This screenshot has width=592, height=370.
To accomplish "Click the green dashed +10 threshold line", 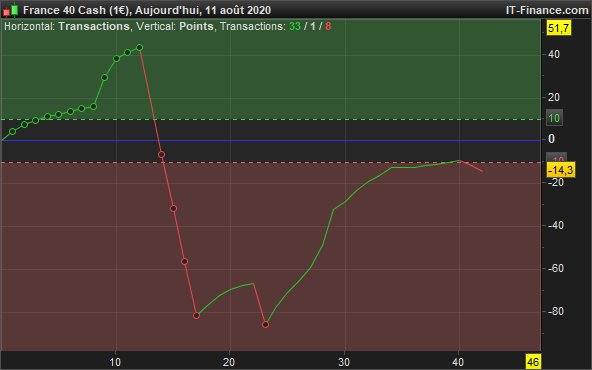I will click(x=271, y=119).
